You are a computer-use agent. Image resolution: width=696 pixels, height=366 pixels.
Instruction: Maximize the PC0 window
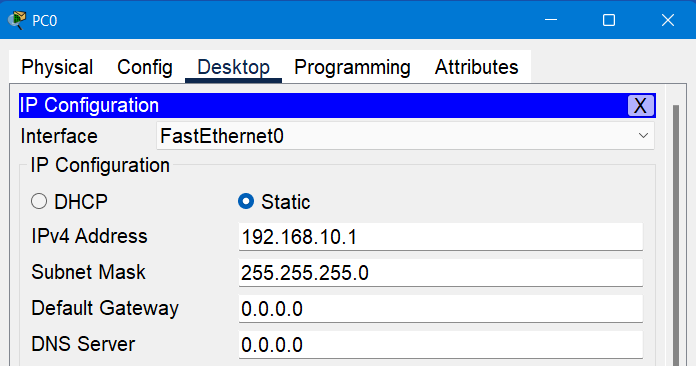point(609,20)
